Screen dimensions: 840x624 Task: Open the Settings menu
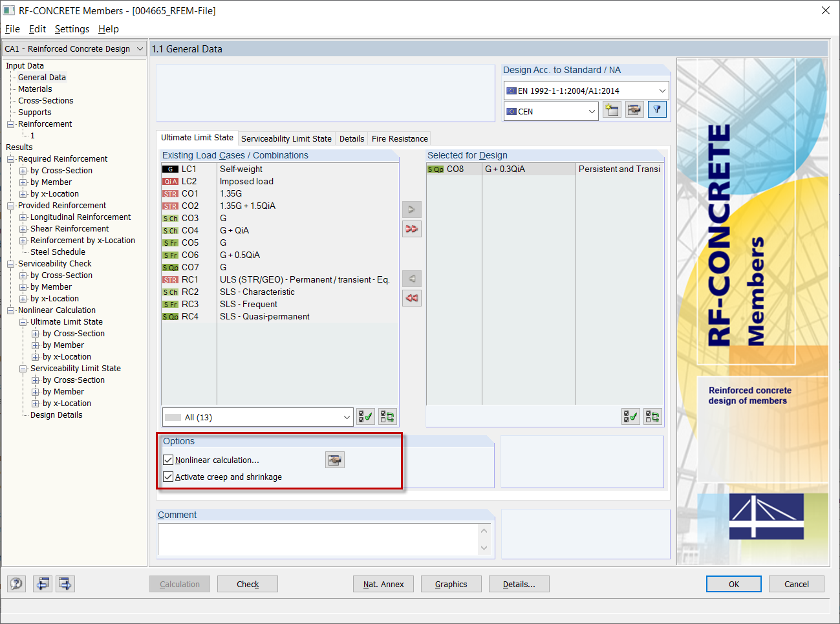[x=72, y=29]
